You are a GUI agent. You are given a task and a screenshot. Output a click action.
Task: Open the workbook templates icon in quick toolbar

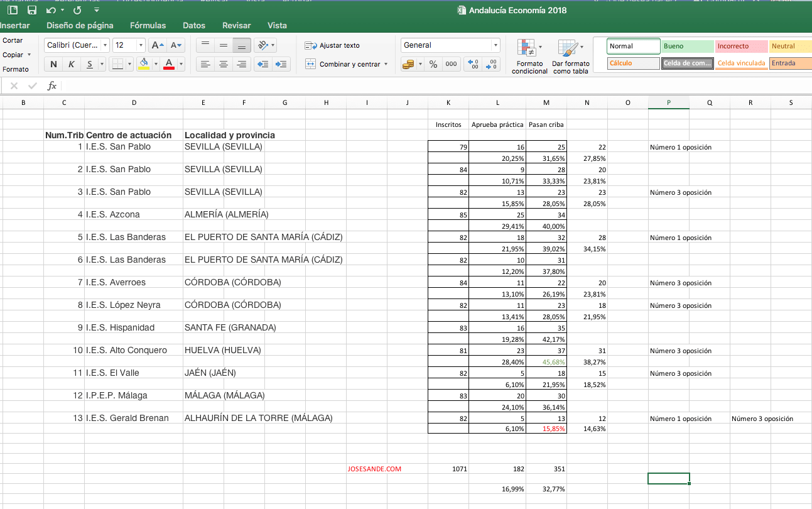click(x=13, y=10)
